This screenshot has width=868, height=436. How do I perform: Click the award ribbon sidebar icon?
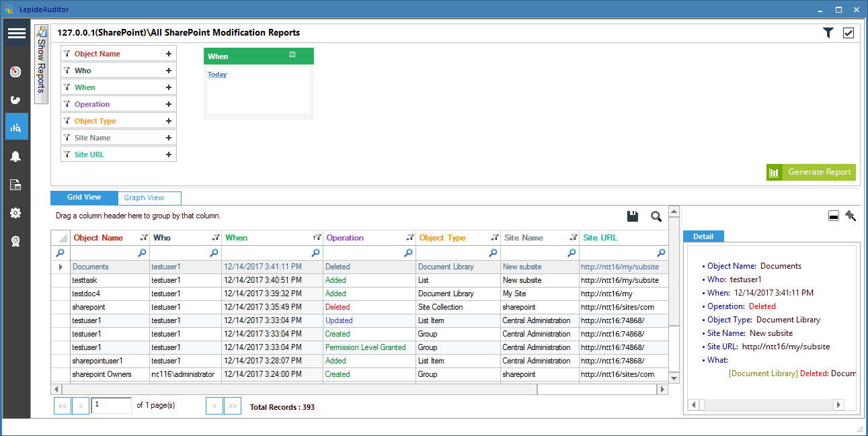click(16, 241)
